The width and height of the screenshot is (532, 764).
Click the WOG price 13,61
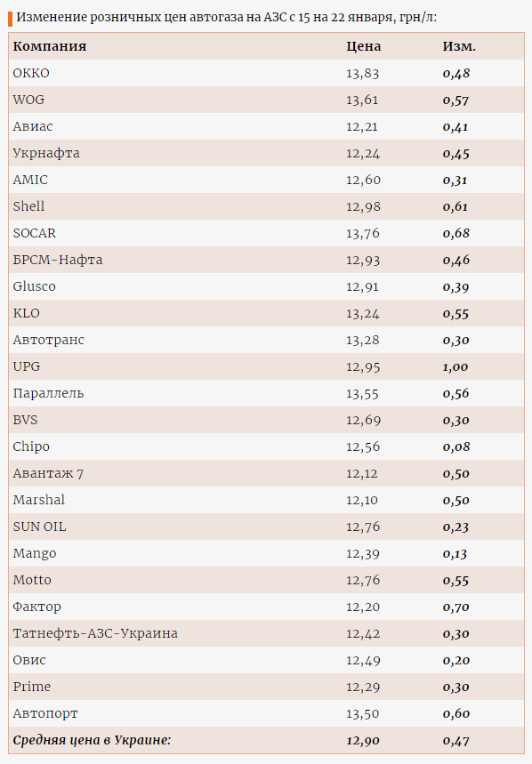(x=362, y=100)
